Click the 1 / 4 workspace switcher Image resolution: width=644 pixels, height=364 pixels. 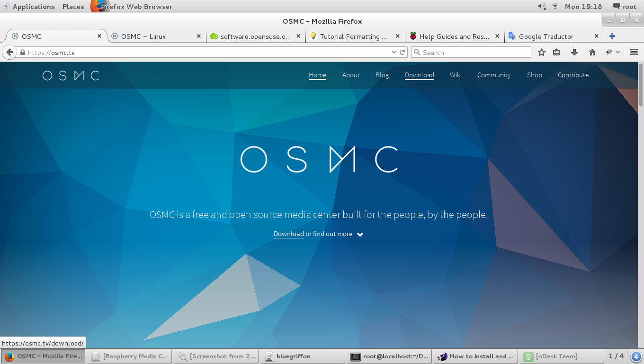[616, 356]
